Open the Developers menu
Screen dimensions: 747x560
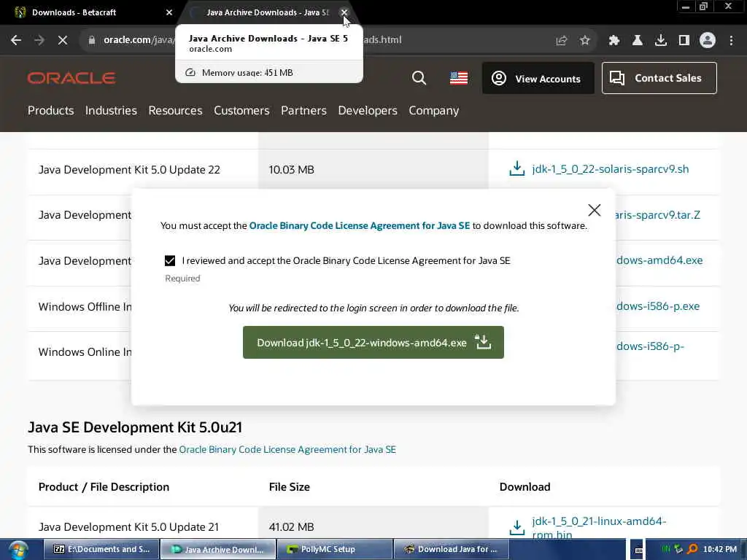[368, 111]
